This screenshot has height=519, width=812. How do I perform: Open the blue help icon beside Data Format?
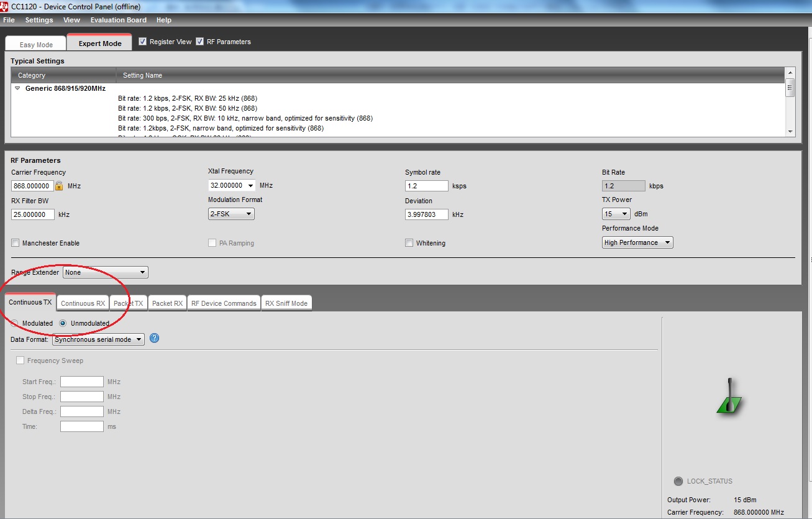click(155, 339)
